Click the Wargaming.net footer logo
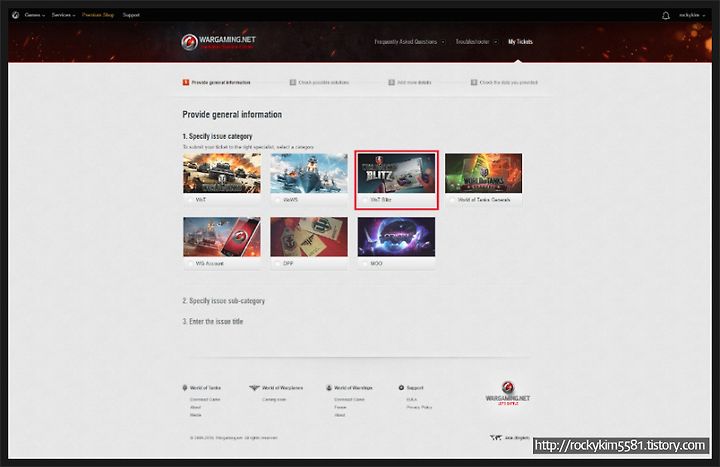The height and width of the screenshot is (467, 720). click(x=507, y=394)
